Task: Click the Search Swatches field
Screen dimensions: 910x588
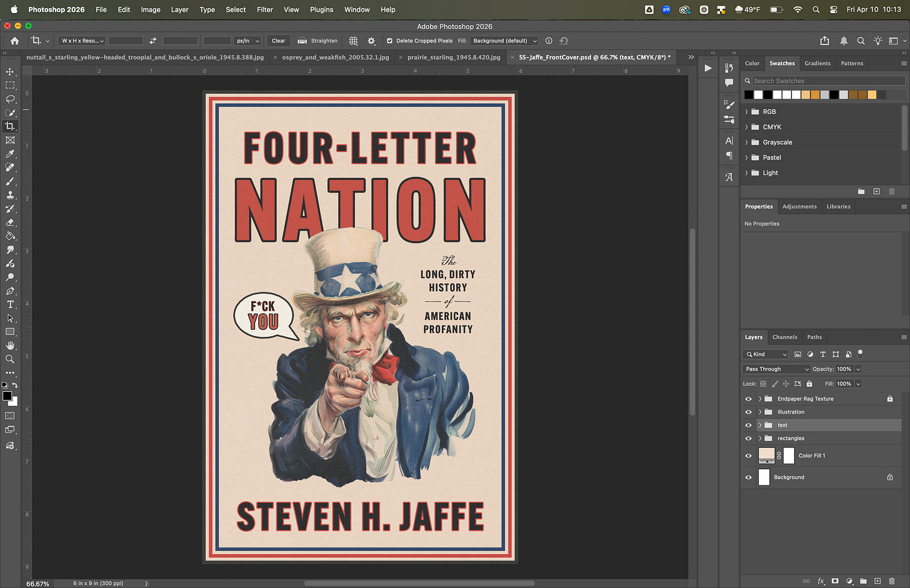Action: click(826, 81)
